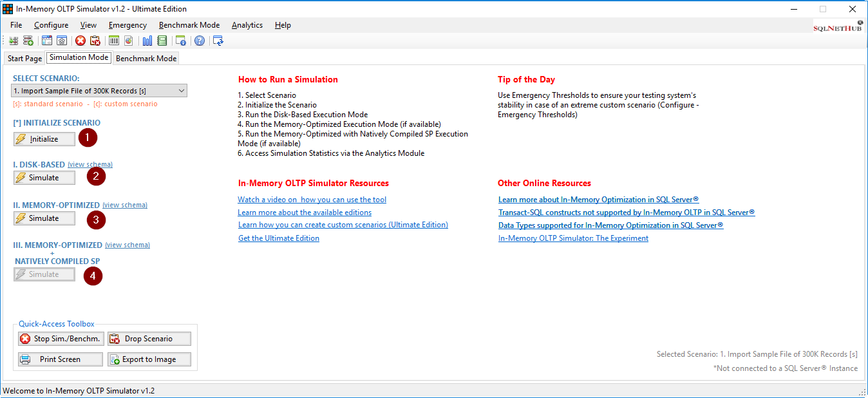Viewport: 868px width, 398px height.
Task: Open Learn more about available editions link
Action: pos(305,212)
